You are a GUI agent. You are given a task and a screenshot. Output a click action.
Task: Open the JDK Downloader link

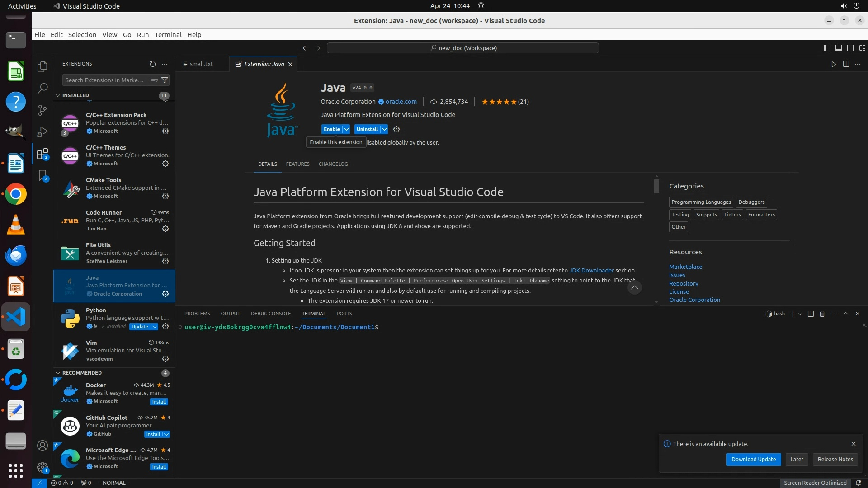591,271
